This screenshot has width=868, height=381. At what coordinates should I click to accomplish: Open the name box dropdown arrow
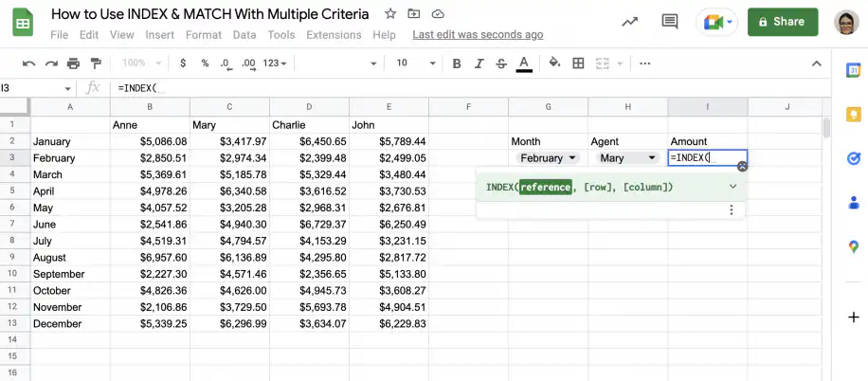click(x=67, y=88)
